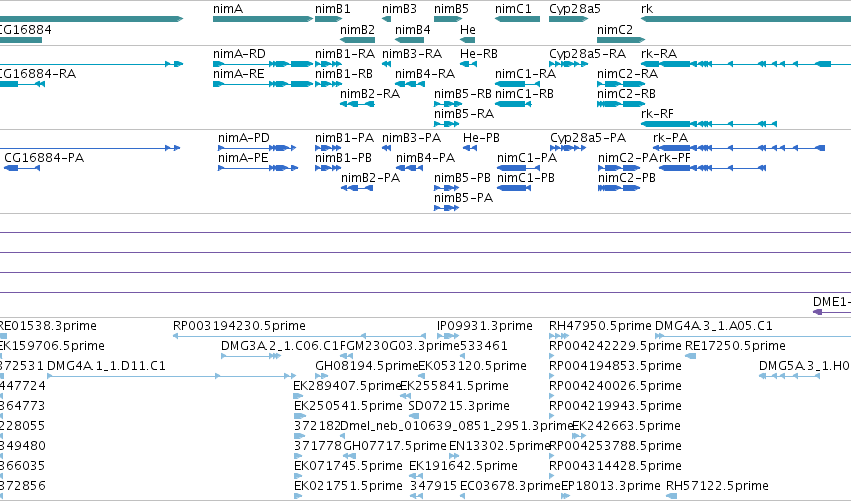Click the Cyp28a5 gene bar
The height and width of the screenshot is (501, 851).
568,19
